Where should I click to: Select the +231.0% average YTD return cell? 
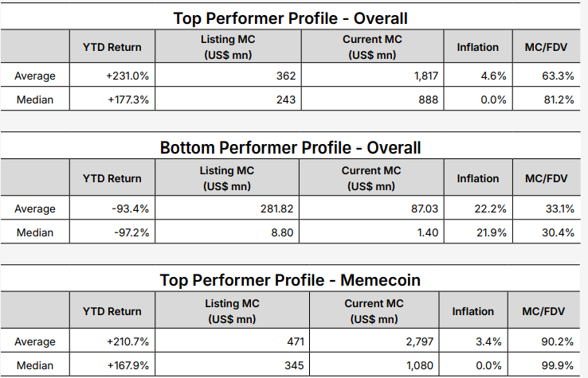[127, 76]
